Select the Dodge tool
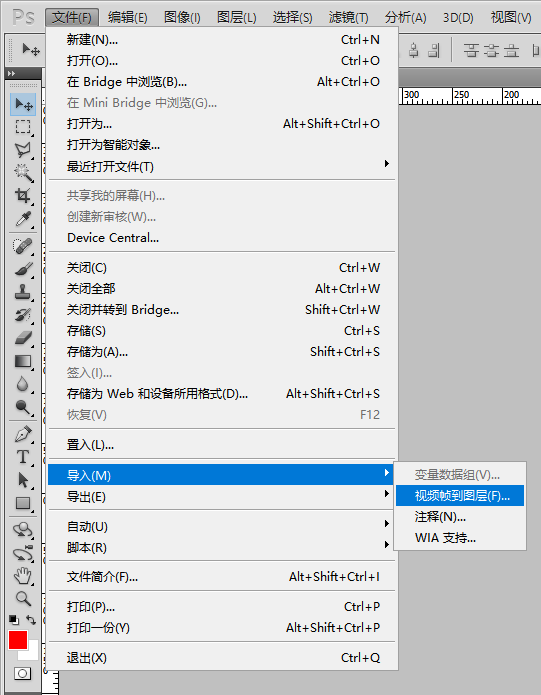Viewport: 541px width, 695px height. pos(23,407)
